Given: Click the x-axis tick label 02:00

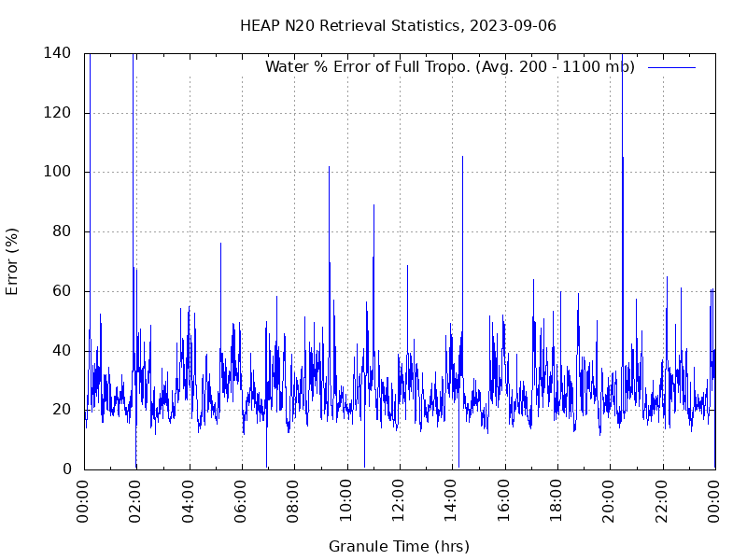Looking at the screenshot, I should click(x=135, y=501).
